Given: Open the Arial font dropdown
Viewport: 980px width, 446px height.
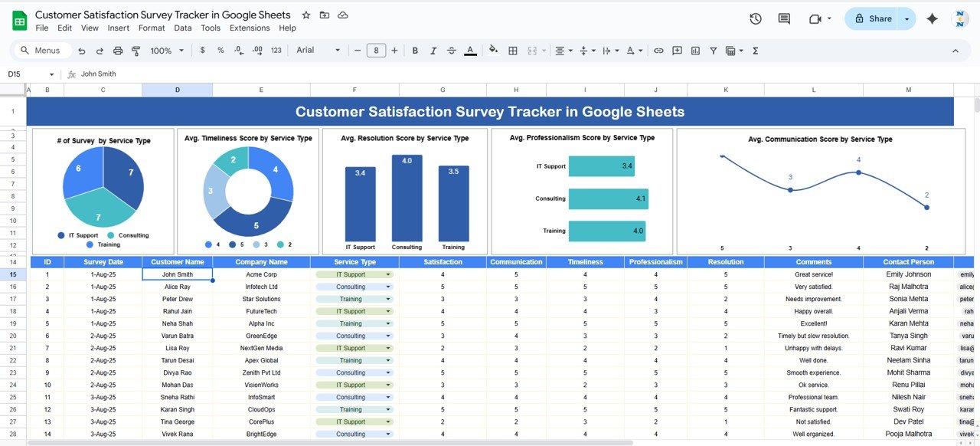Looking at the screenshot, I should coord(318,51).
